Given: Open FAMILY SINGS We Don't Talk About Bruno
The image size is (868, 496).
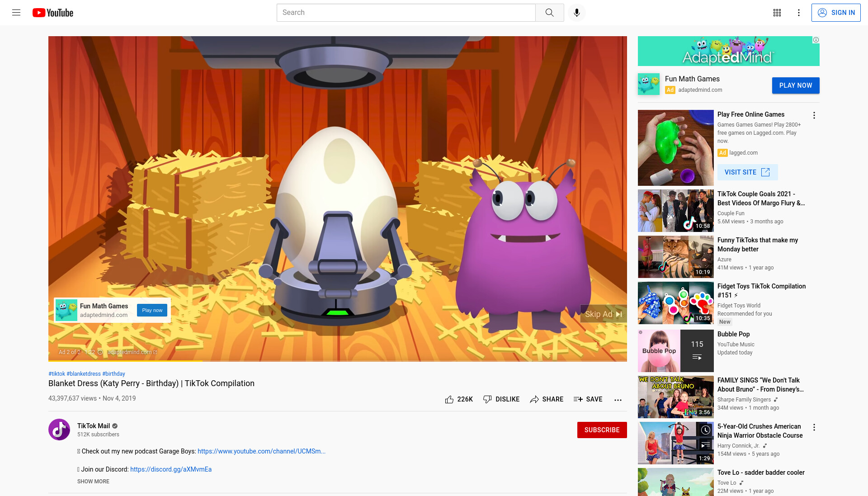Looking at the screenshot, I should pos(760,385).
